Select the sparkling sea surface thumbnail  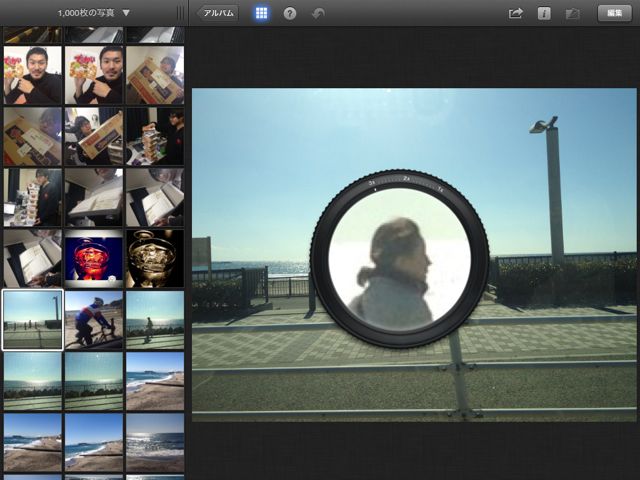[x=155, y=442]
